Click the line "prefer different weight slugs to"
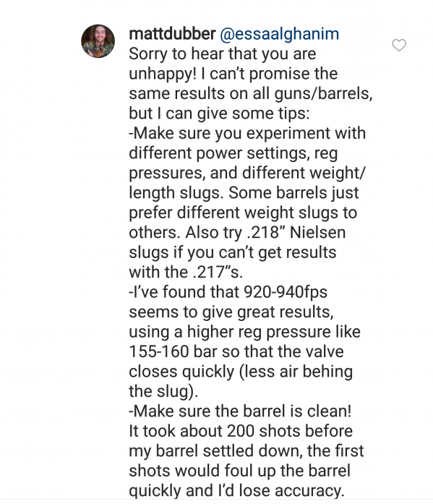The image size is (433, 504). point(243,213)
